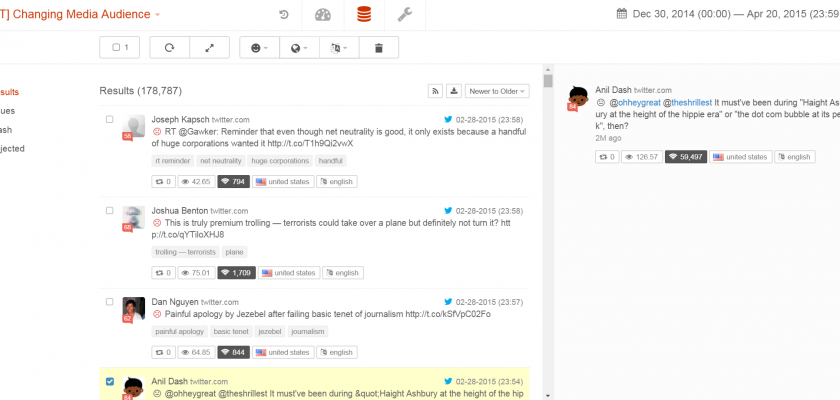Open the history icon in top navigation
840x400 pixels.
[284, 15]
